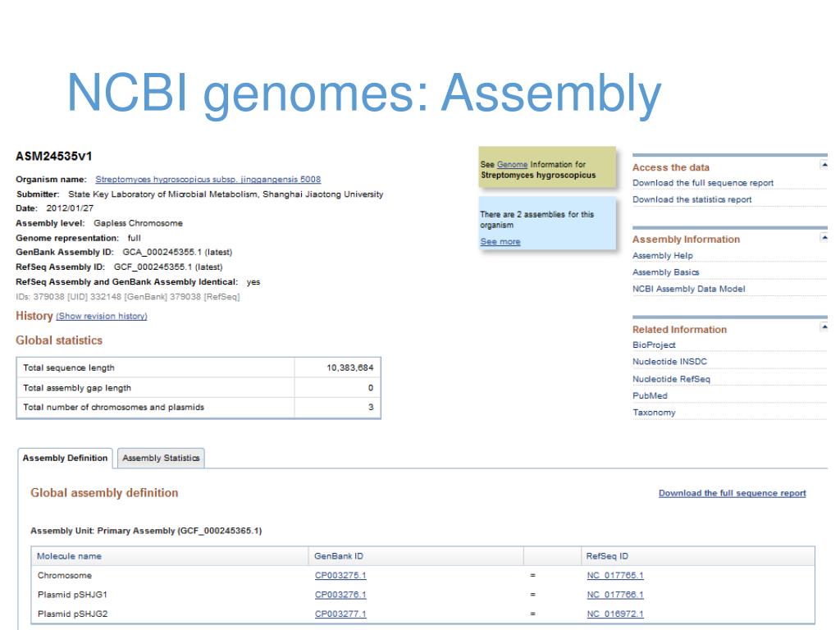Switch to the Assembly Statistics tab

coord(161,458)
